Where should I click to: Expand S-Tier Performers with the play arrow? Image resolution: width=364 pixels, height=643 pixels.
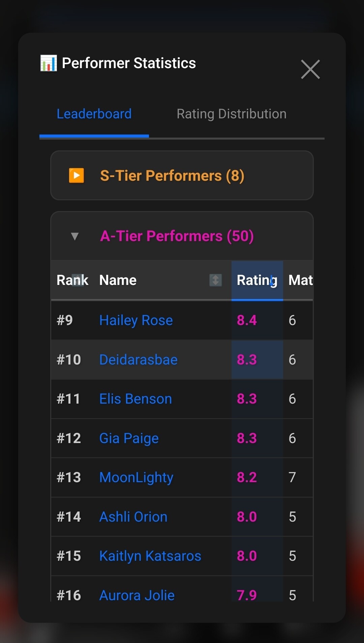77,175
